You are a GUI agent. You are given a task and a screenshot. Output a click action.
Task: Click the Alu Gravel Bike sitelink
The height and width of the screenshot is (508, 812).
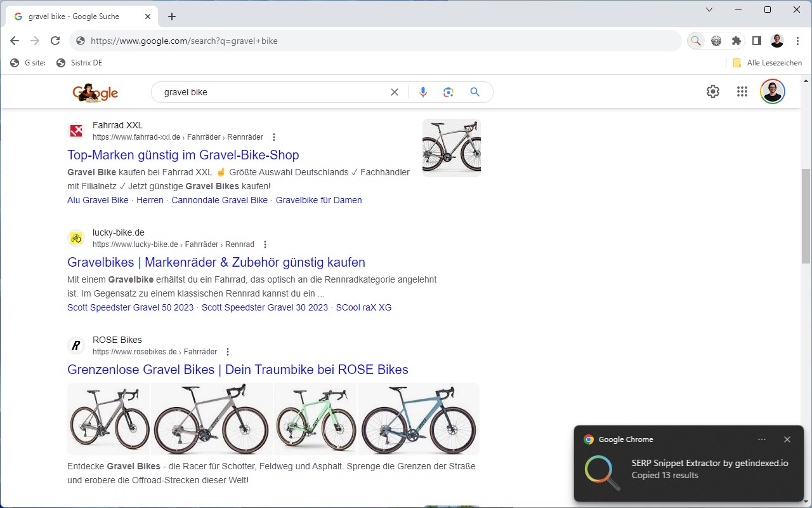click(x=98, y=200)
